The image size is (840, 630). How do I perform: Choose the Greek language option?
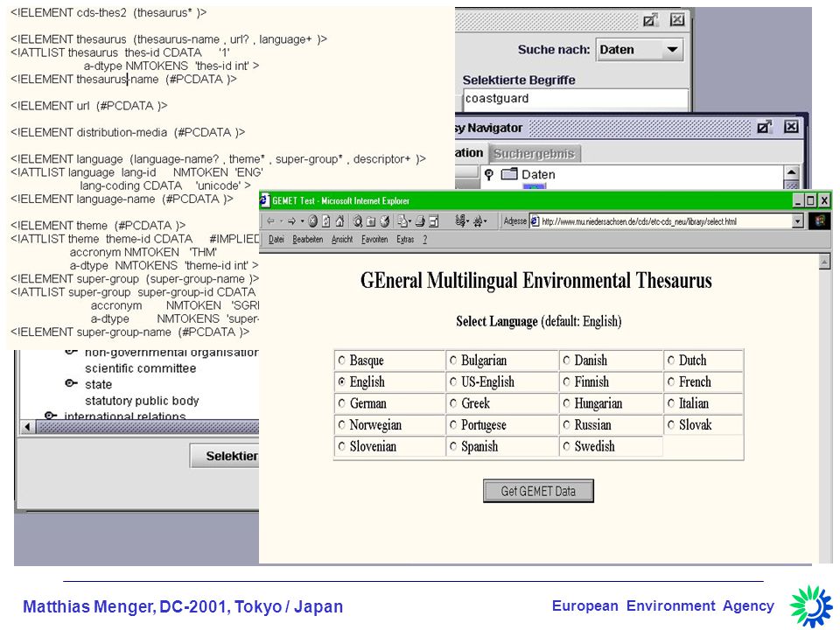click(453, 403)
